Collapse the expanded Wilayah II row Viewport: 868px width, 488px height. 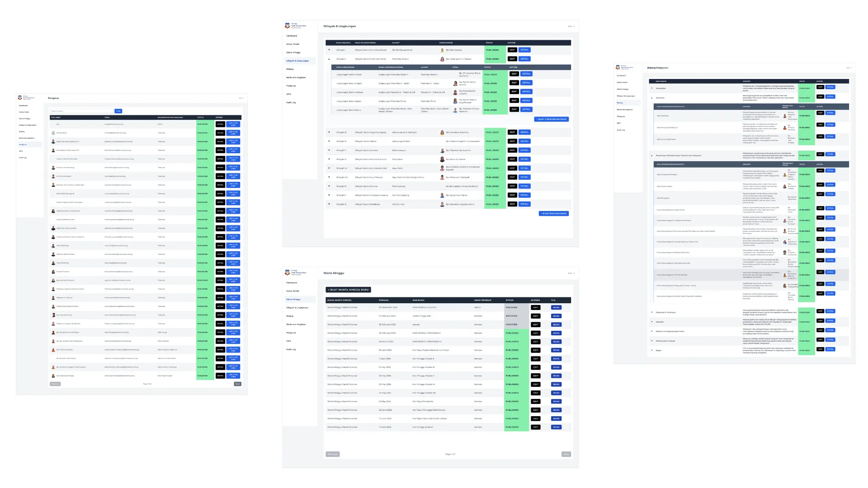329,59
